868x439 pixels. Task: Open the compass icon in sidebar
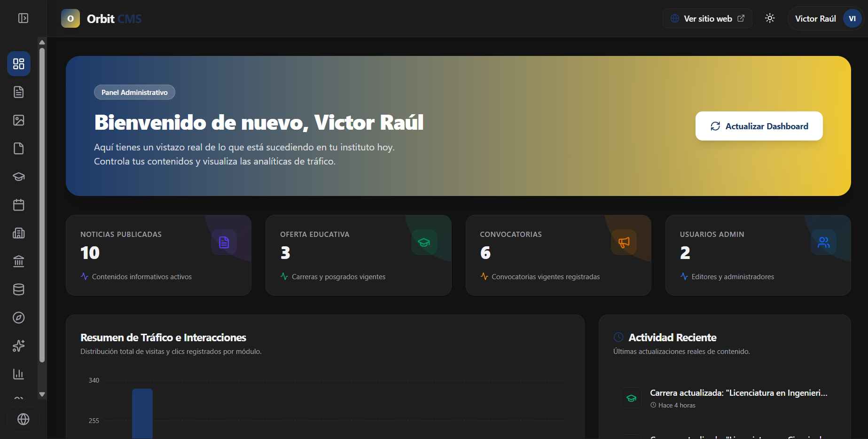pos(19,318)
